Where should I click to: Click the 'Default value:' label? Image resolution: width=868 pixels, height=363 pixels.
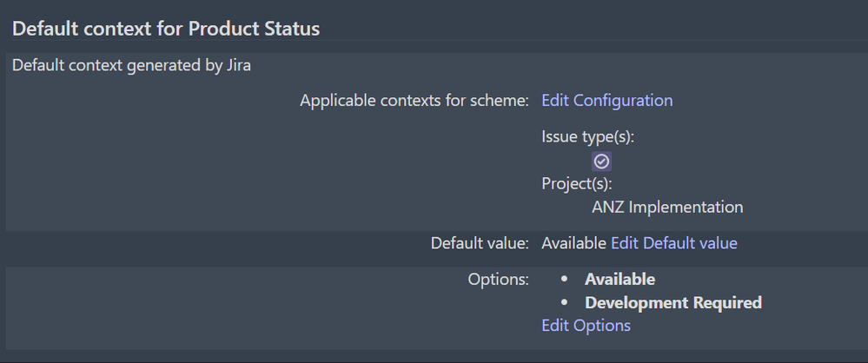tap(479, 243)
